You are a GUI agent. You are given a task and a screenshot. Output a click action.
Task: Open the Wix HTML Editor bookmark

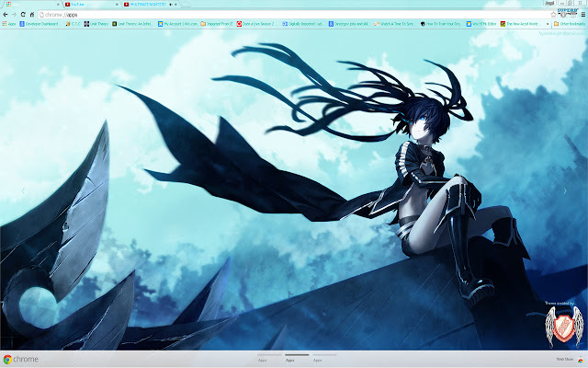point(481,24)
